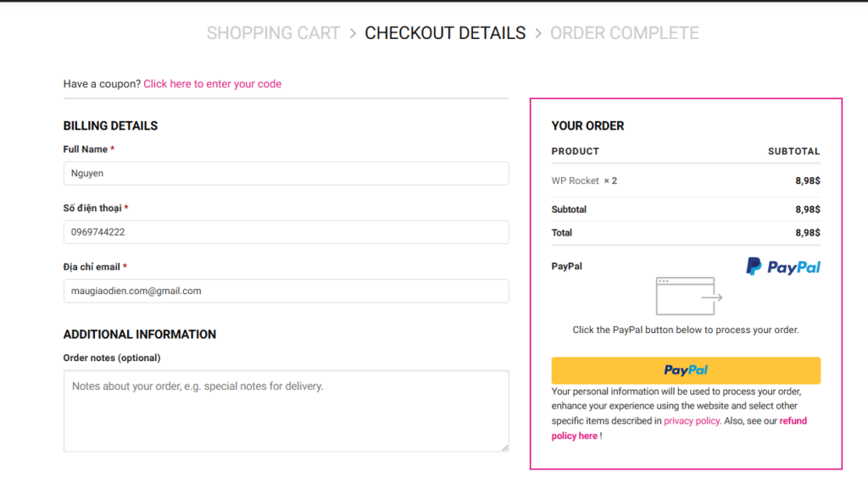The width and height of the screenshot is (868, 489).
Task: Click the YOUR ORDER heading
Action: [x=587, y=125]
